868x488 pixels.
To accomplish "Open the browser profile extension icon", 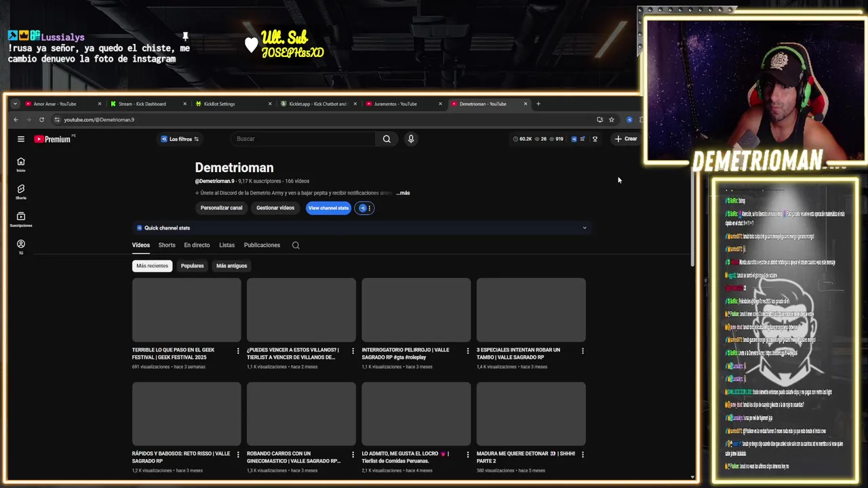I will pos(629,120).
